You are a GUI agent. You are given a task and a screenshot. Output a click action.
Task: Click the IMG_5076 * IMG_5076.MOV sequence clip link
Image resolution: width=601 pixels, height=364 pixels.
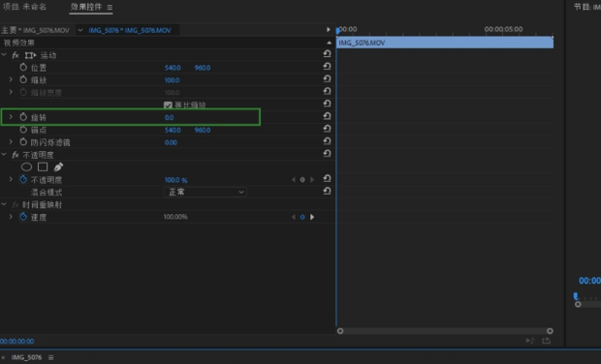[130, 30]
